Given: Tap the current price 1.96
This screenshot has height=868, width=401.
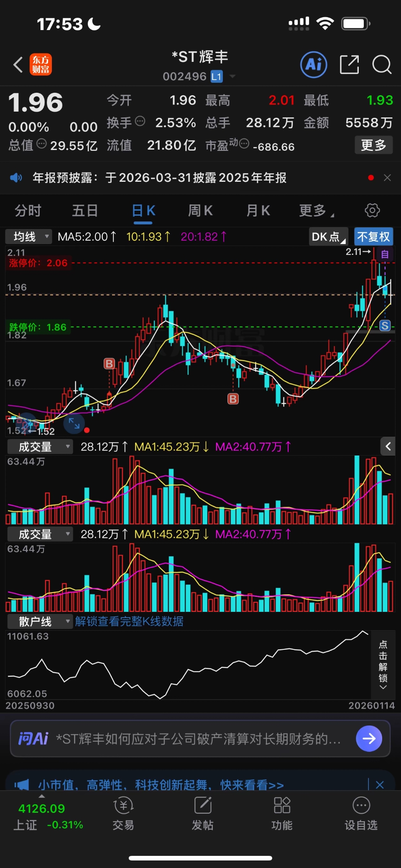Looking at the screenshot, I should [x=36, y=102].
